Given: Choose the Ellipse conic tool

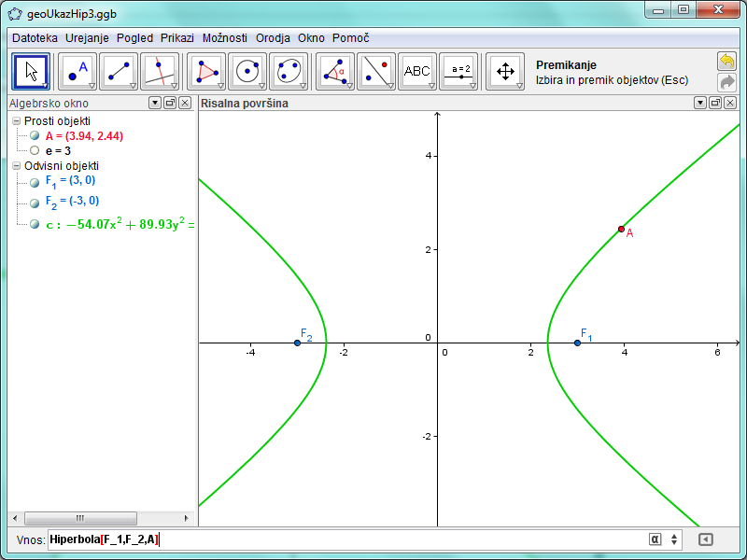Looking at the screenshot, I should point(289,71).
